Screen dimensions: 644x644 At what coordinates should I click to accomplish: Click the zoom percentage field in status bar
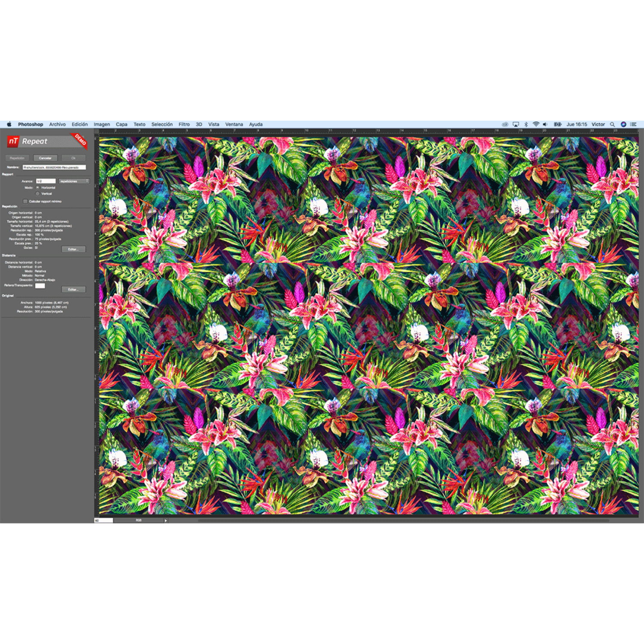coord(103,521)
